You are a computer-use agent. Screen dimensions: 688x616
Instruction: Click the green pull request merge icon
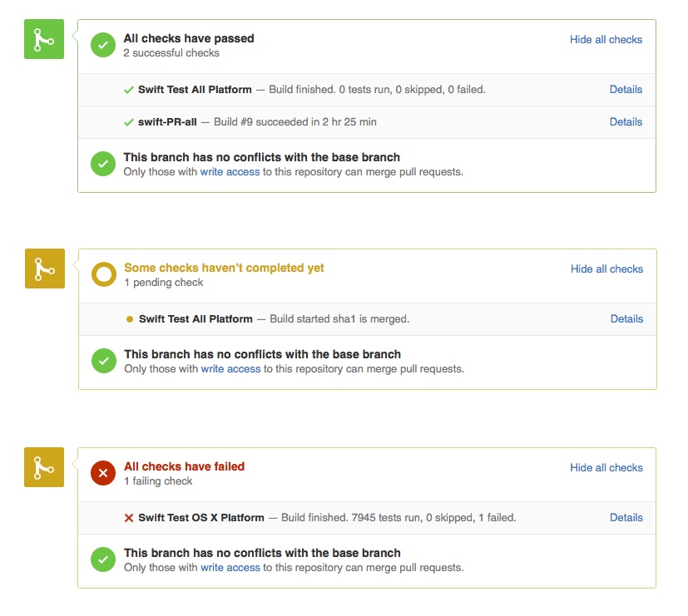click(43, 39)
